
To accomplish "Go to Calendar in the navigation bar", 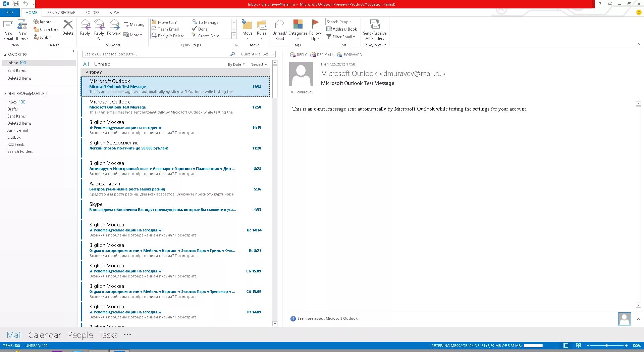I will click(x=45, y=335).
